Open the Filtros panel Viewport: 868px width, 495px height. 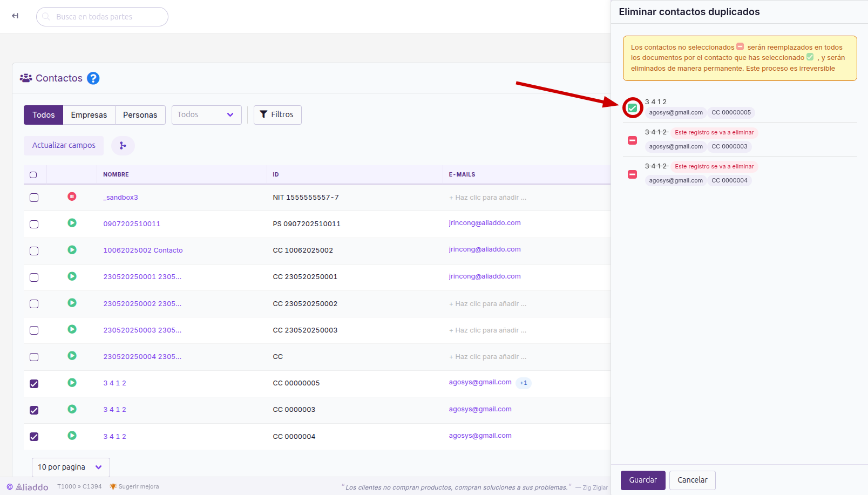click(x=277, y=115)
